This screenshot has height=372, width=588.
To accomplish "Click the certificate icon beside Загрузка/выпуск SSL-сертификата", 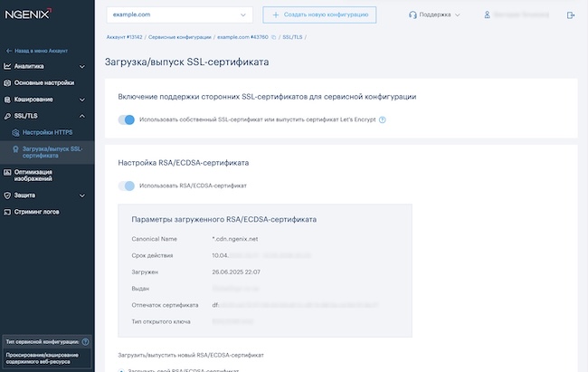I will point(15,149).
